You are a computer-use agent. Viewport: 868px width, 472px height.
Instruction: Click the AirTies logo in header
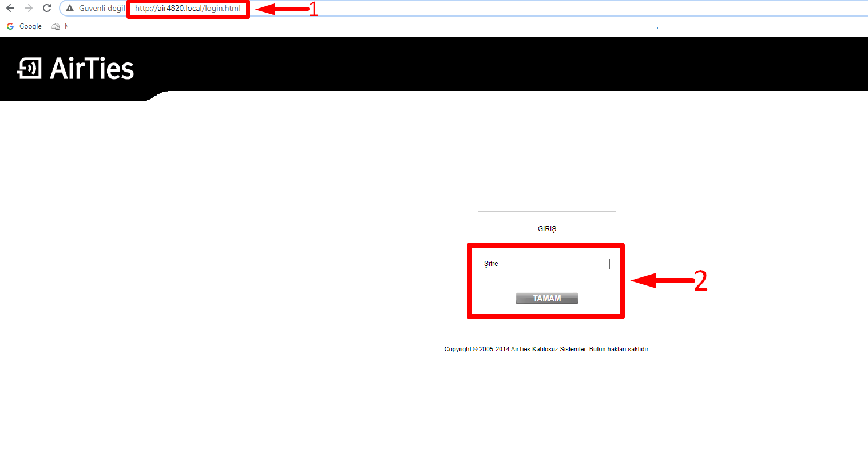(x=76, y=68)
